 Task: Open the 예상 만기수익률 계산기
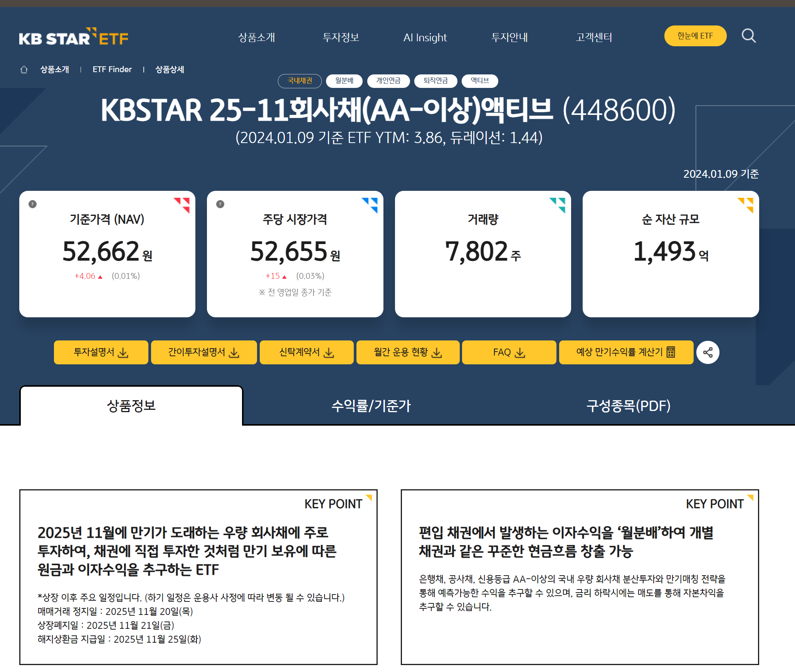point(626,352)
